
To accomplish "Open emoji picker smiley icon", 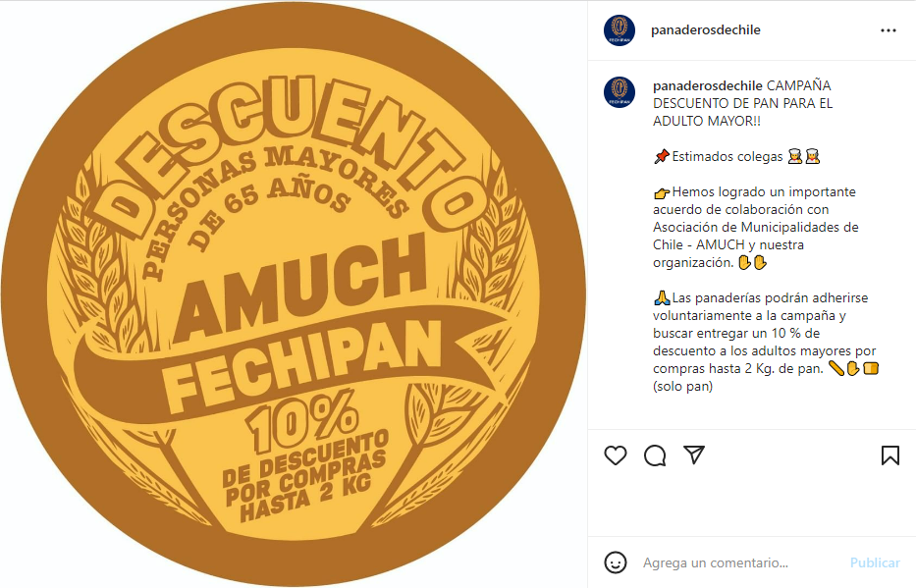I will (x=616, y=562).
